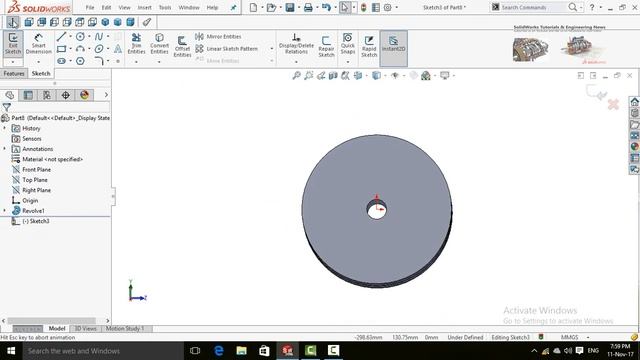Select the Straight Slot tool

point(61,61)
